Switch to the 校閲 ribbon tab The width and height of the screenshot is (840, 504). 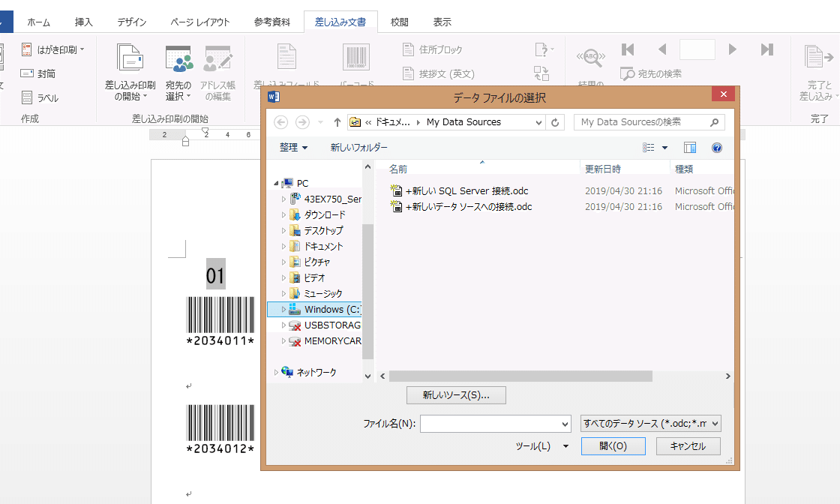400,22
